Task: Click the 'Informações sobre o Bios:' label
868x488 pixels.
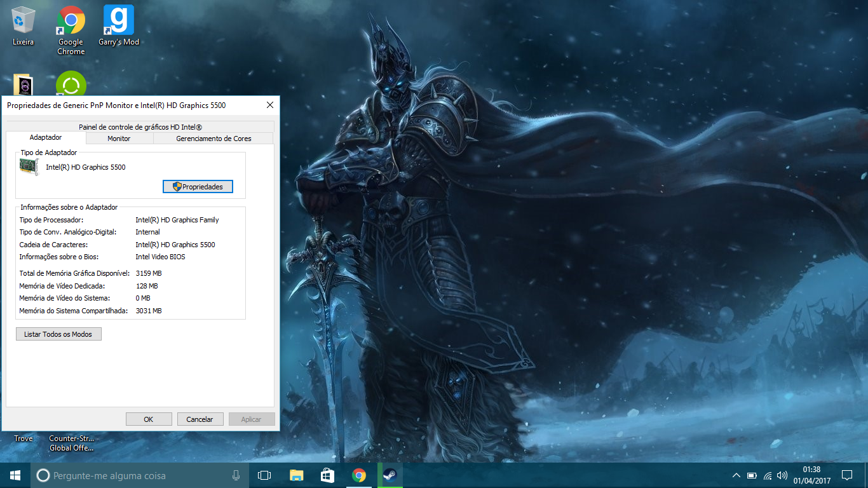Action: click(x=58, y=257)
